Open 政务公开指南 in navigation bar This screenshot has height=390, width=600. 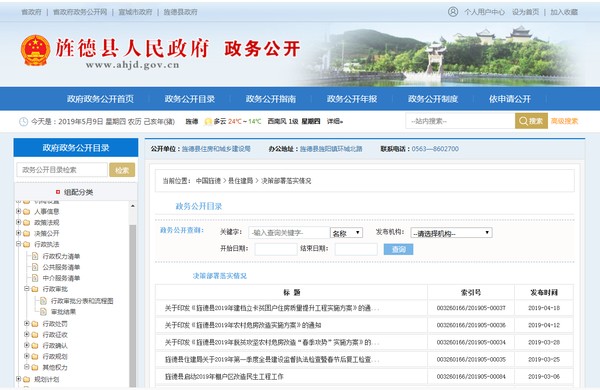tap(271, 99)
